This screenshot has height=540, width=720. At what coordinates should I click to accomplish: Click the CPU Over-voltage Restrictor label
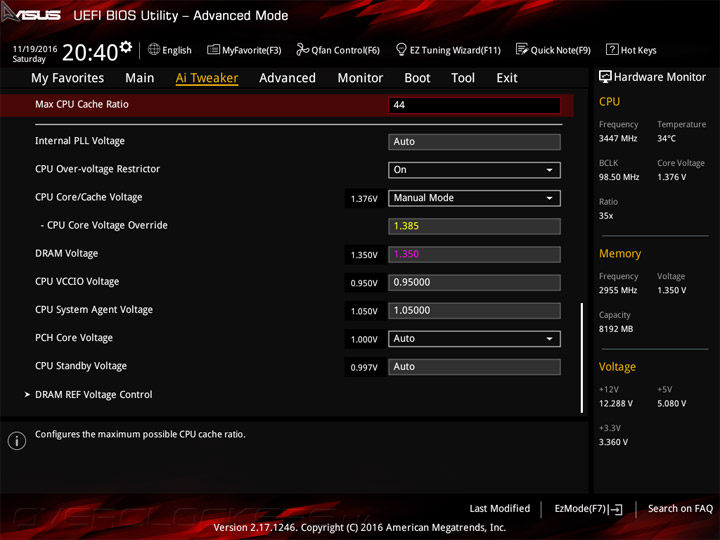[97, 169]
